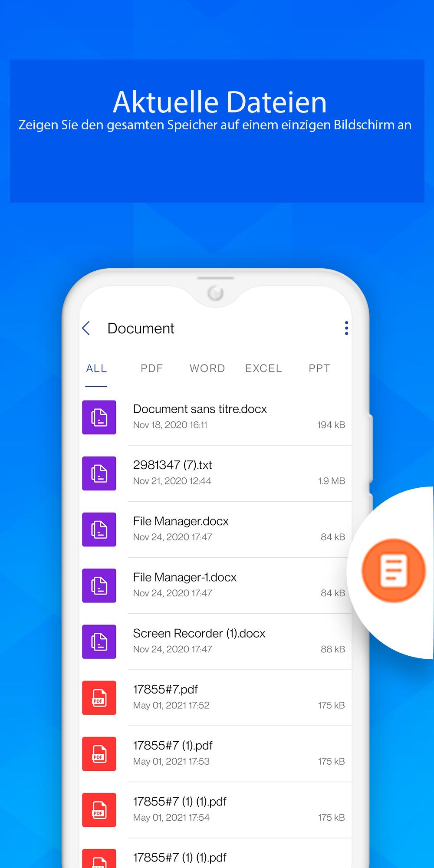
Task: Switch to the ALL tab
Action: pos(96,368)
